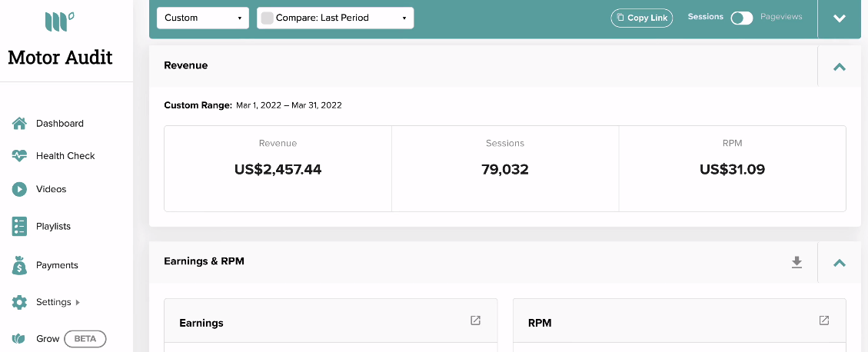Download Earnings & RPM data
The width and height of the screenshot is (868, 352).
click(x=796, y=262)
